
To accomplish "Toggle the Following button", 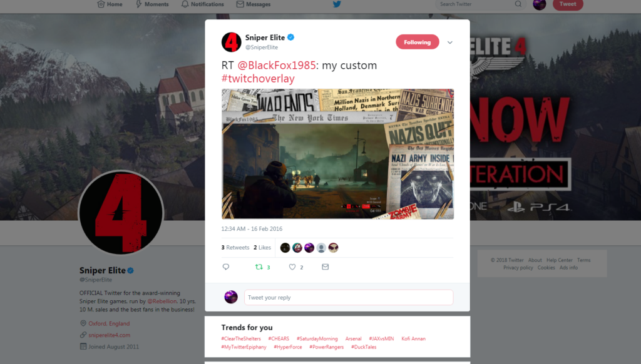I will click(418, 42).
